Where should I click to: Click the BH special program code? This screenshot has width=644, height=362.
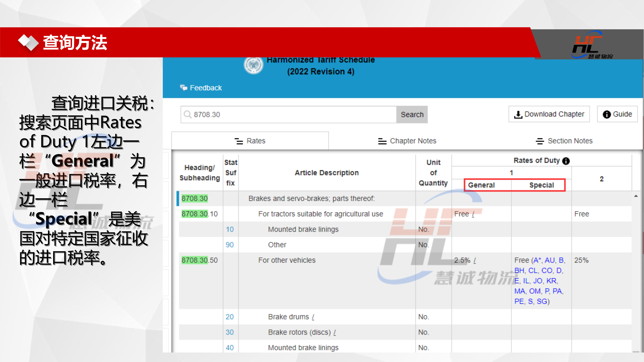coord(519,271)
